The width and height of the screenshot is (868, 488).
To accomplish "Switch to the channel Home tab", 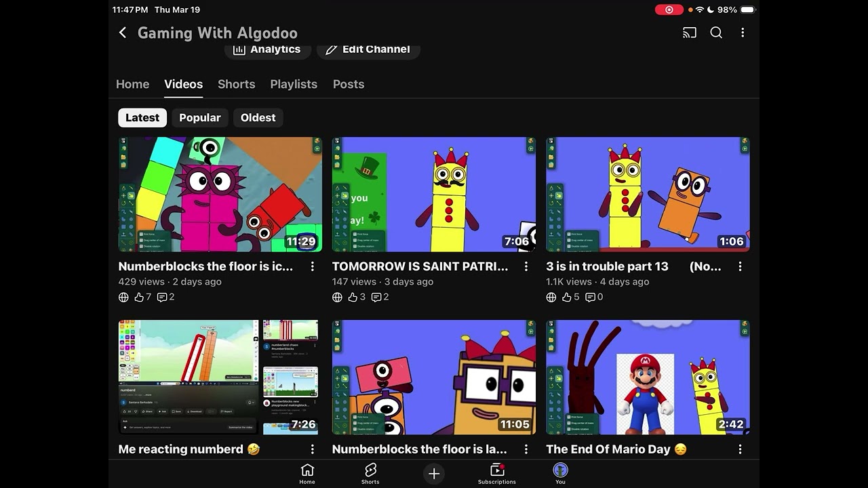I will click(x=133, y=84).
